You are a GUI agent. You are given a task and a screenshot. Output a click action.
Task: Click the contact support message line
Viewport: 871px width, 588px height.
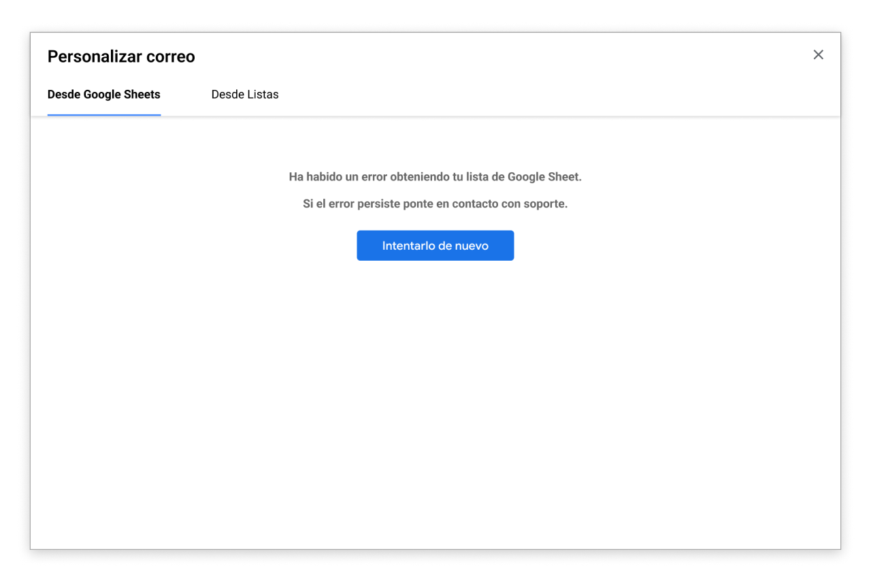[435, 204]
